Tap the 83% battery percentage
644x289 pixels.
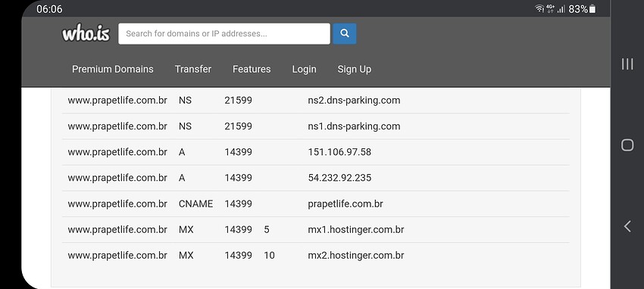(578, 9)
